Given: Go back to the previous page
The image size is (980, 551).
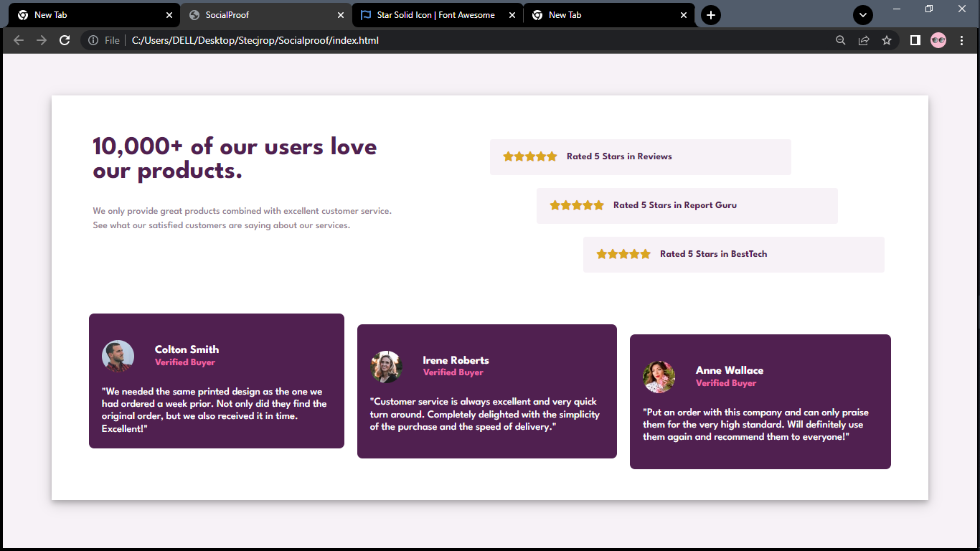Looking at the screenshot, I should [x=19, y=40].
